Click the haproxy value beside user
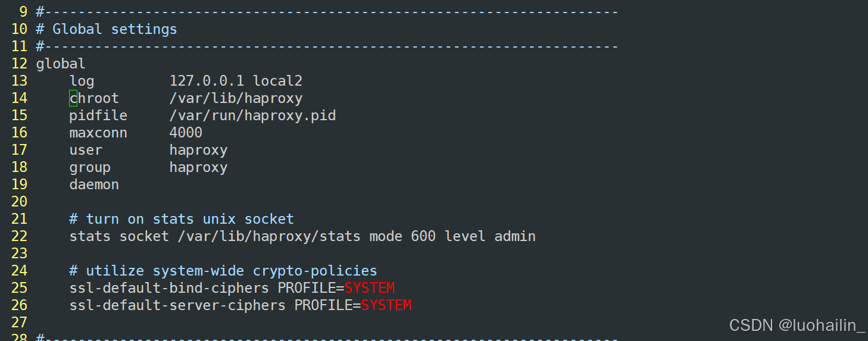The image size is (868, 341). coord(198,150)
